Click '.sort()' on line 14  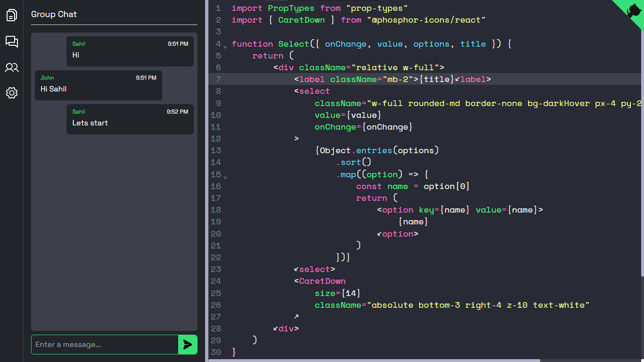click(x=354, y=162)
